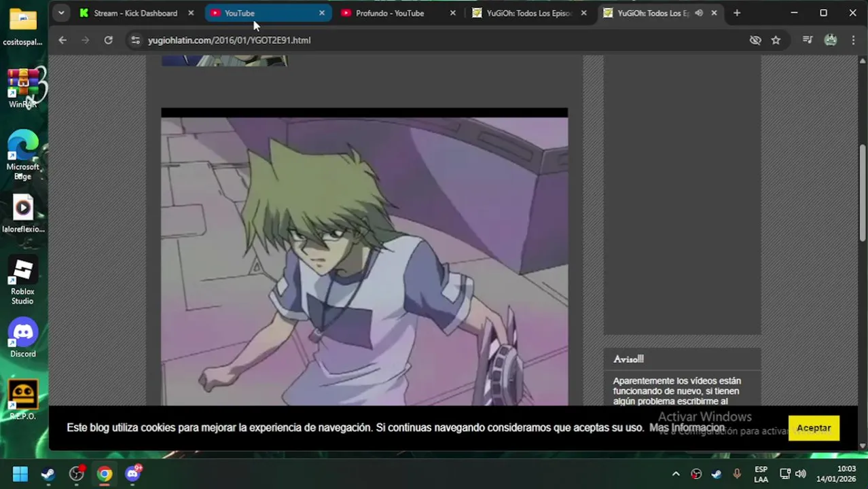Open Discord desktop shortcut
The width and height of the screenshot is (868, 489).
(22, 338)
